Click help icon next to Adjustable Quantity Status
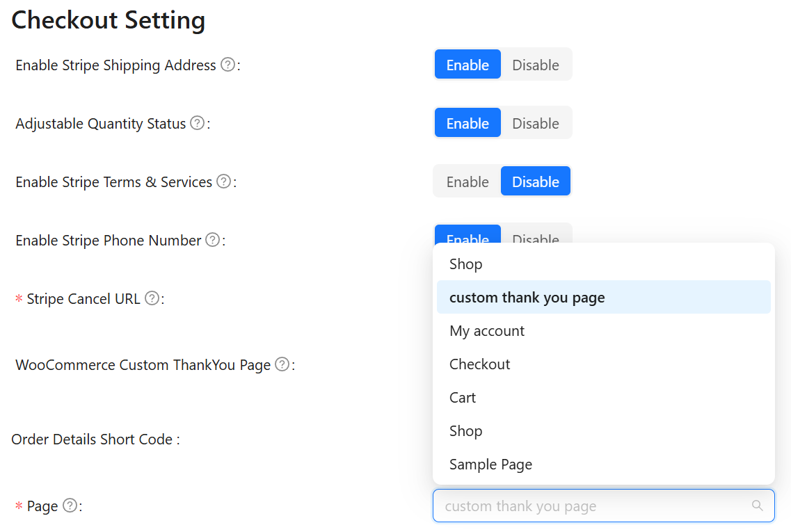The height and width of the screenshot is (532, 791). [x=198, y=123]
